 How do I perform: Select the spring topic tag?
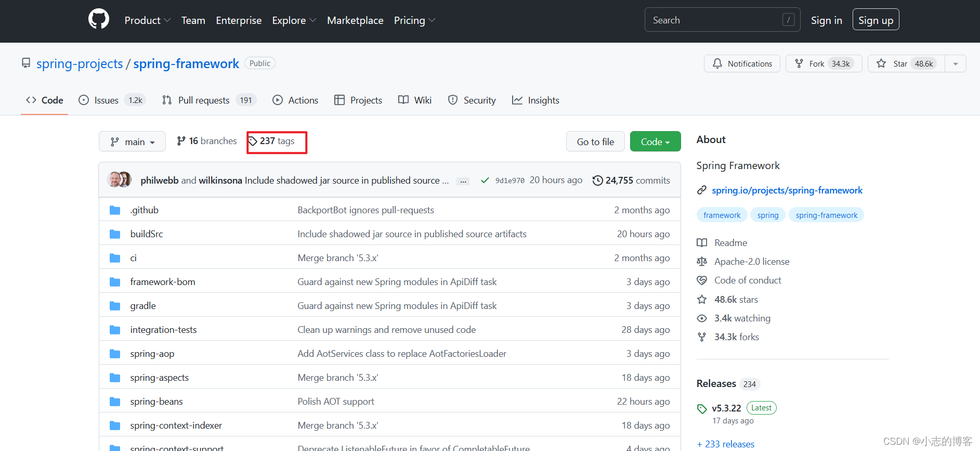[768, 215]
